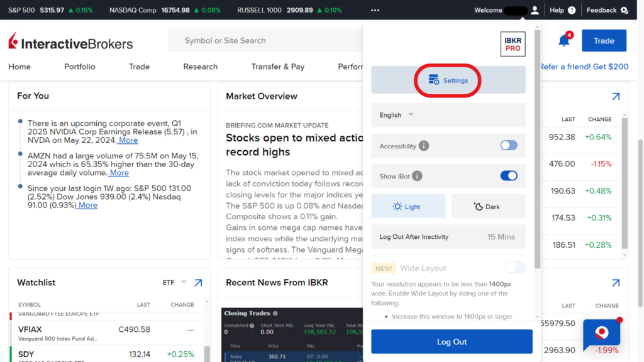This screenshot has width=644, height=362.
Task: Select the Portfolio menu item
Action: (79, 66)
